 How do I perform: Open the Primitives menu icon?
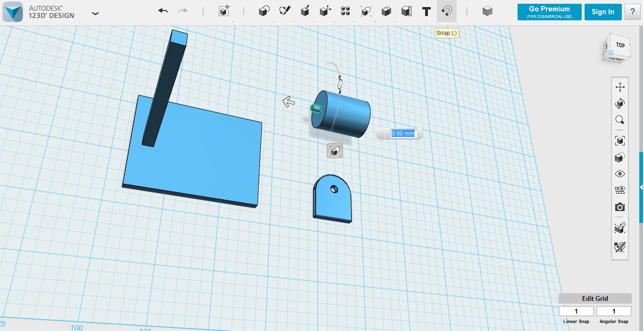pyautogui.click(x=264, y=11)
